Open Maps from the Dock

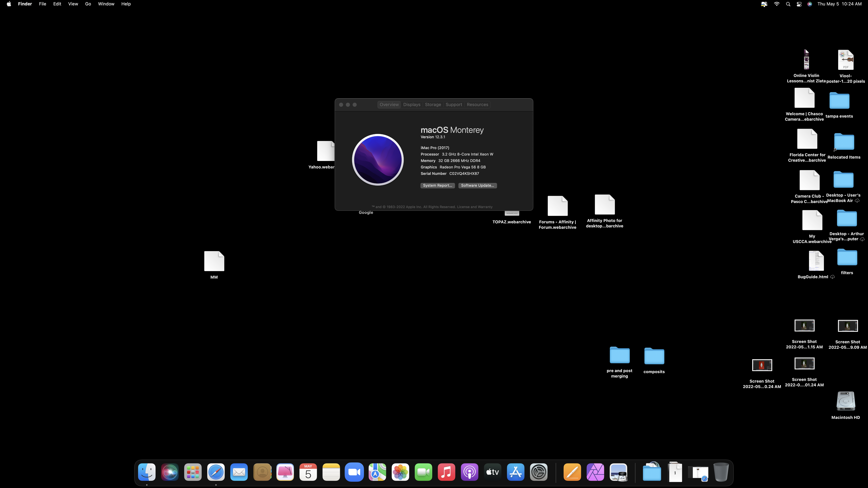tap(377, 472)
